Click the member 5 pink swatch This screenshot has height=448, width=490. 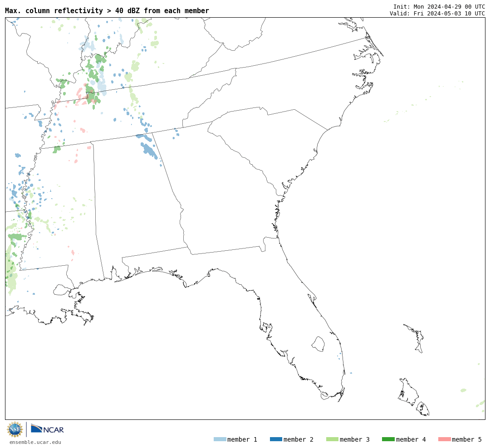[x=445, y=439]
